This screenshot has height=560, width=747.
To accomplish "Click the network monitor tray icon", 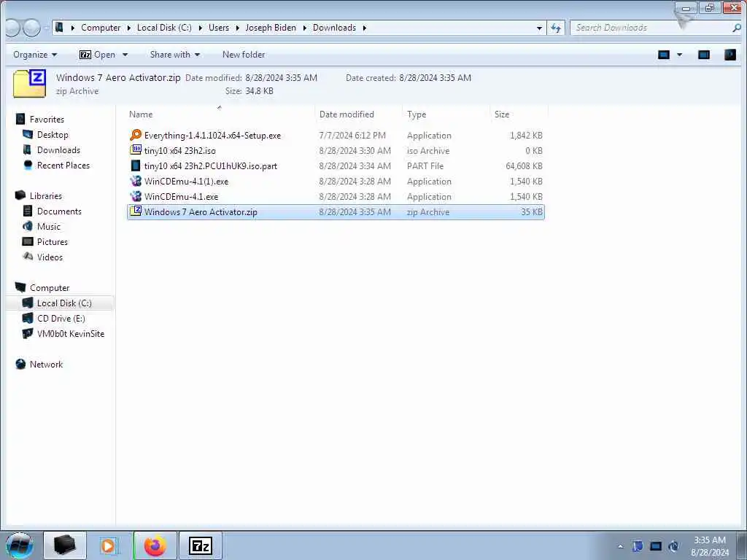I will 656,545.
